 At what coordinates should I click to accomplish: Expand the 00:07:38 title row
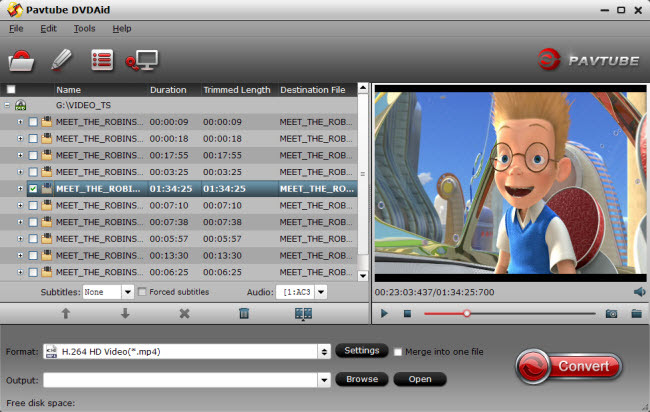coord(19,222)
